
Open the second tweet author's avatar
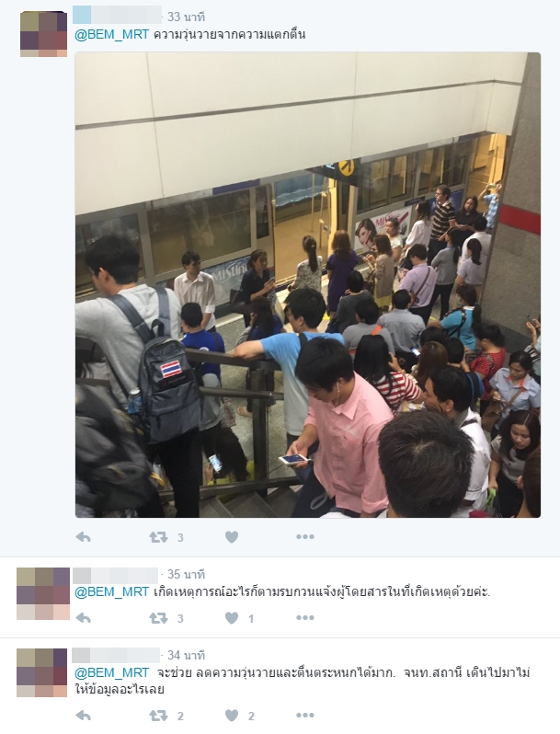[x=43, y=593]
